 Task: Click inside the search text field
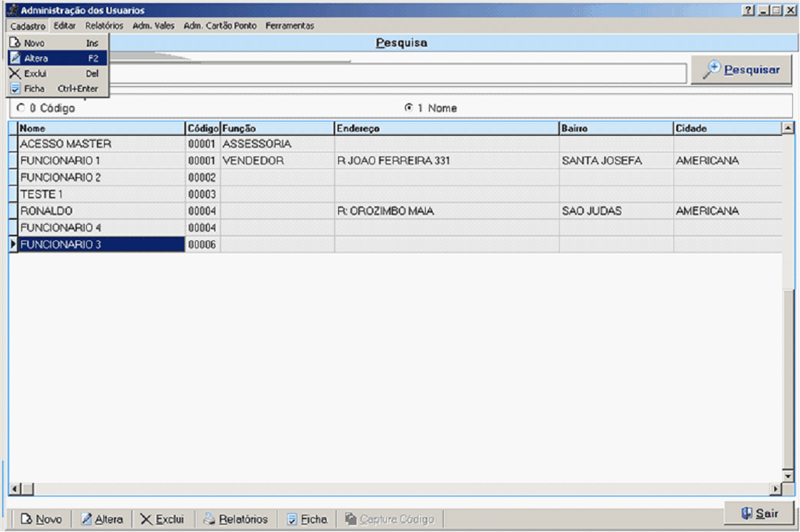(399, 73)
